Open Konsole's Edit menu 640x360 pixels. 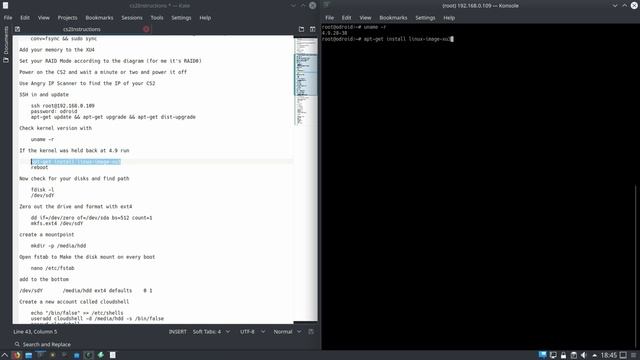(347, 18)
